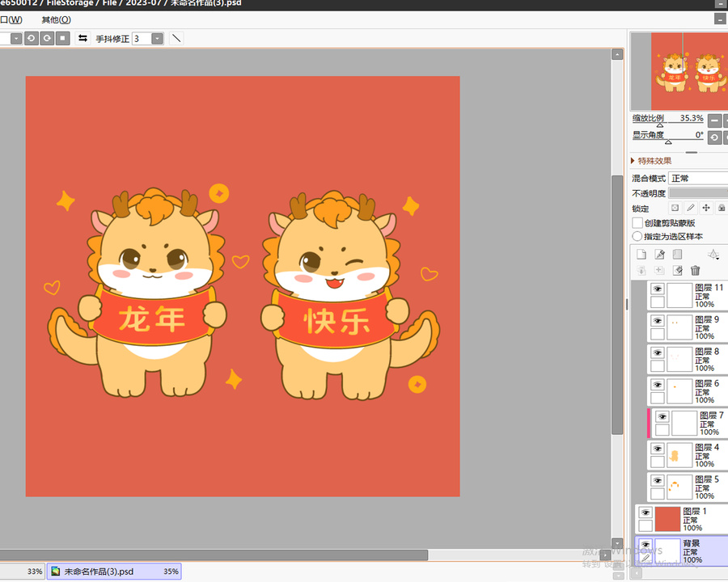
Task: Hide 图层 7 using its eye icon
Action: tap(662, 417)
